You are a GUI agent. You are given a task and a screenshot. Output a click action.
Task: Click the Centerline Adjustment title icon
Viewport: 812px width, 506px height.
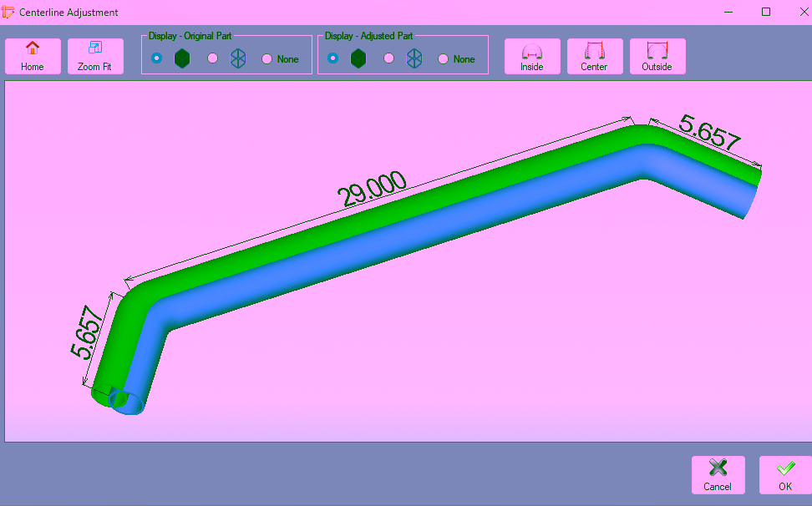(8, 12)
